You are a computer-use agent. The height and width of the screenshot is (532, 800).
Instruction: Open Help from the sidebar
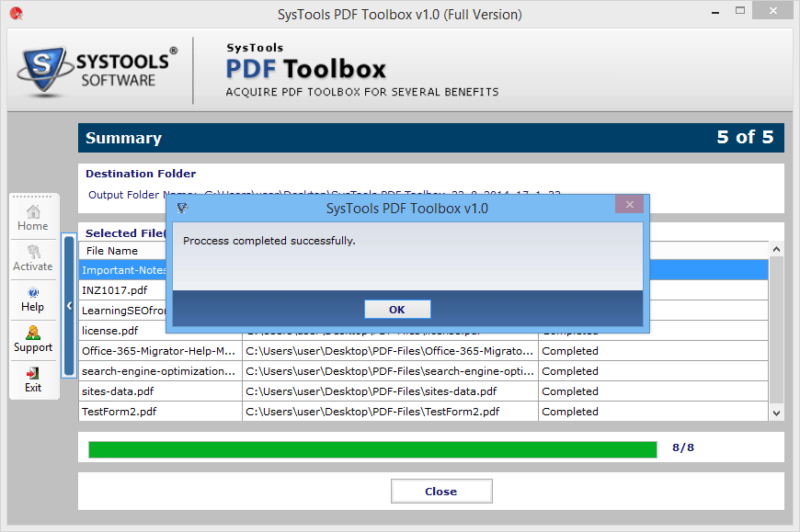(33, 300)
